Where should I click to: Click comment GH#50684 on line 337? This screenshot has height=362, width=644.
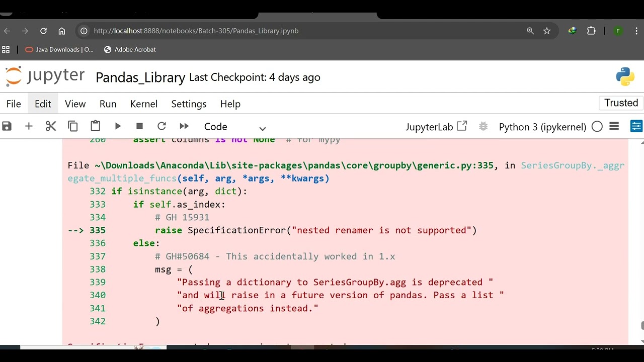[275, 256]
